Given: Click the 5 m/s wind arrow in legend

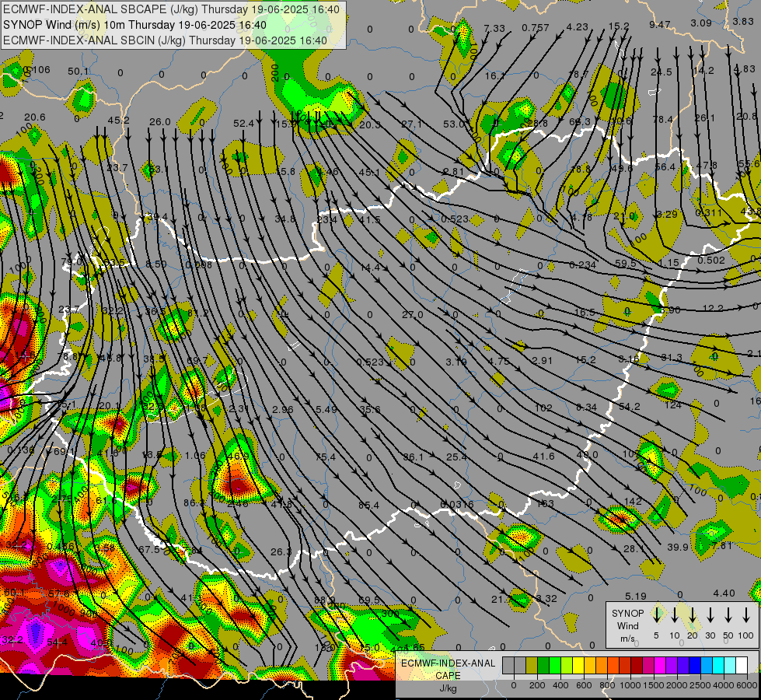Looking at the screenshot, I should pos(656,614).
